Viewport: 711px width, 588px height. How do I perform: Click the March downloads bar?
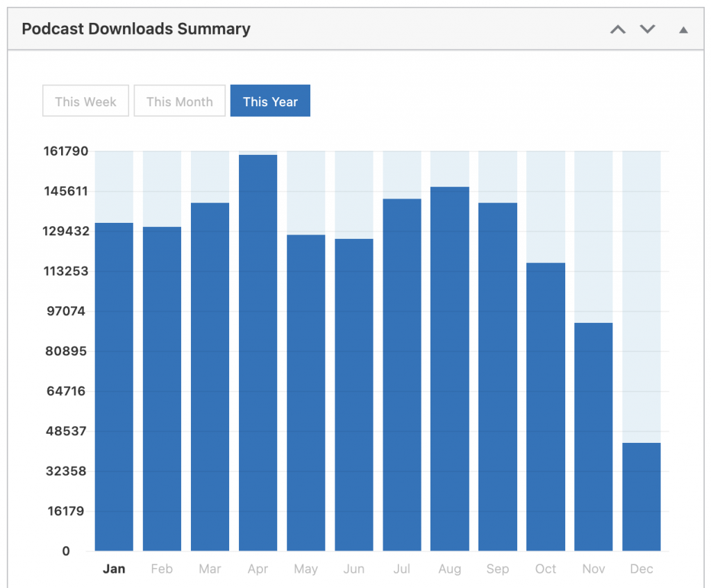[x=210, y=377]
